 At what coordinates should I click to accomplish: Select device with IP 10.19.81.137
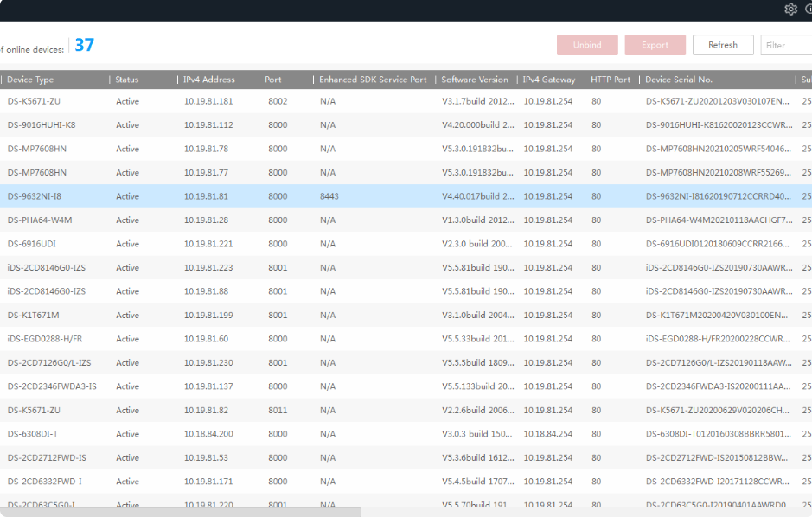click(x=208, y=386)
